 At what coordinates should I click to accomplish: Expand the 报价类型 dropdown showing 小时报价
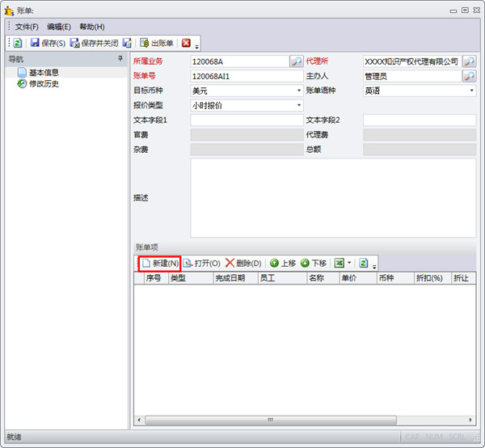tap(299, 105)
